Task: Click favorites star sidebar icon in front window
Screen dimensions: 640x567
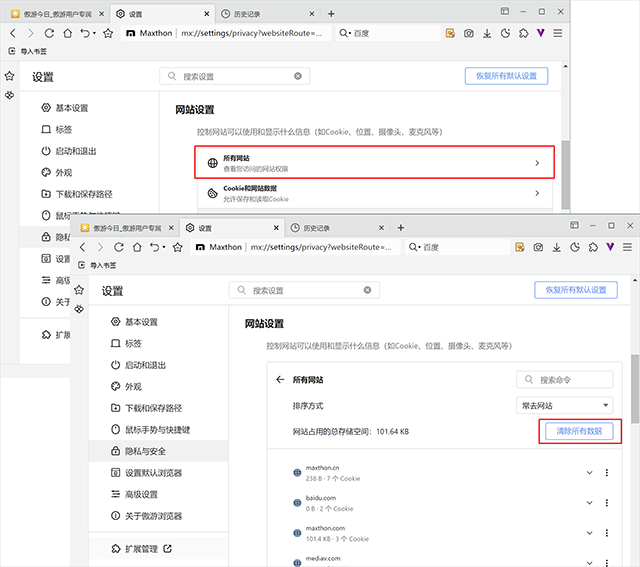Action: 79,290
